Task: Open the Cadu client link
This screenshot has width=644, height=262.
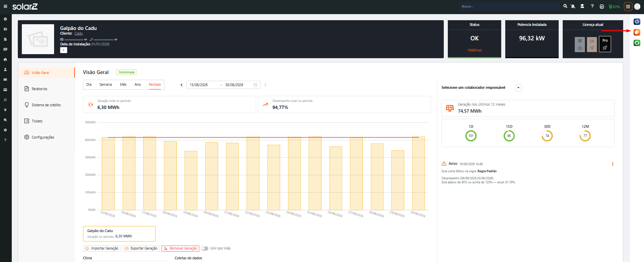Action: pos(79,33)
